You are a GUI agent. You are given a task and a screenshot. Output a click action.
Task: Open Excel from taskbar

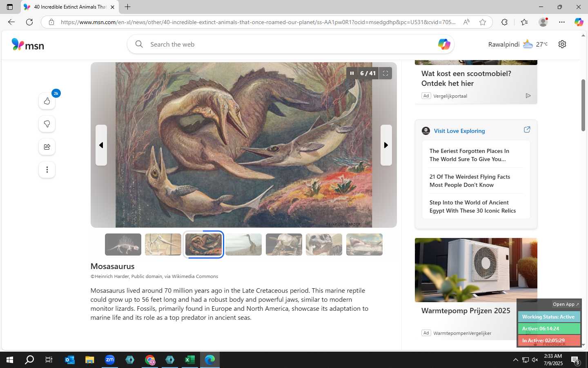click(190, 360)
